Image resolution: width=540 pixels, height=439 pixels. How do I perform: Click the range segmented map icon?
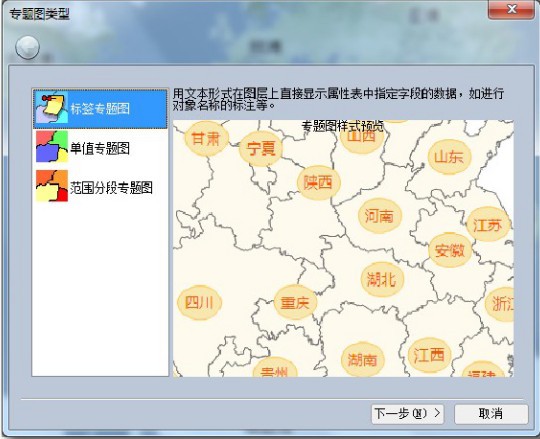click(x=52, y=186)
